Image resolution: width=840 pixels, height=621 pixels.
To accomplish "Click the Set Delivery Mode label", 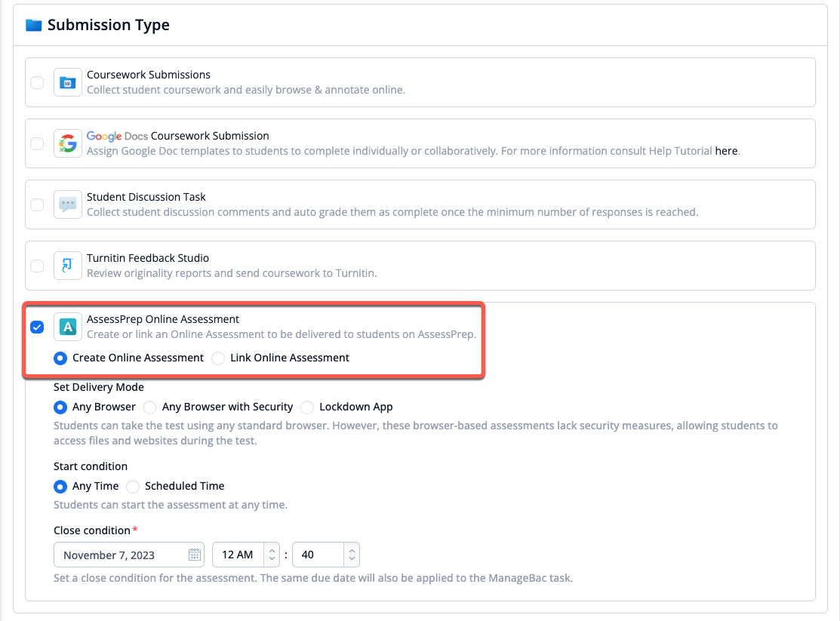I will click(99, 387).
